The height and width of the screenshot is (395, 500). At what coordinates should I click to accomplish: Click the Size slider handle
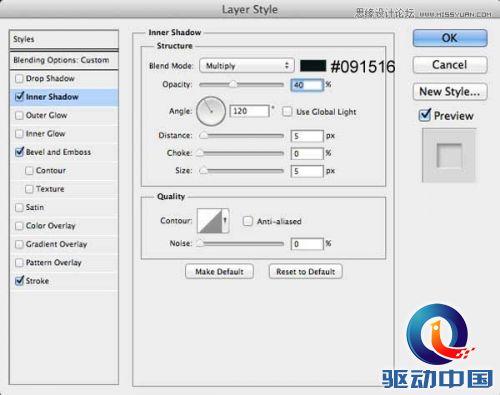(x=203, y=171)
